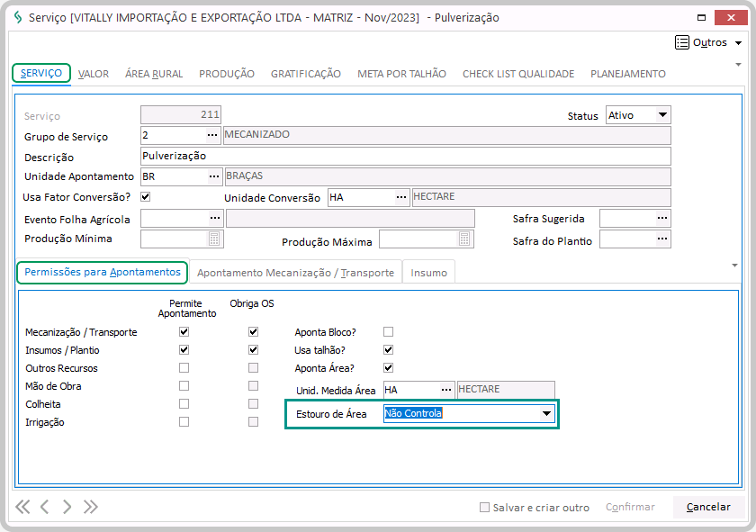The height and width of the screenshot is (532, 756).
Task: Open the GRATIFICAÇÃO tab
Action: point(306,74)
